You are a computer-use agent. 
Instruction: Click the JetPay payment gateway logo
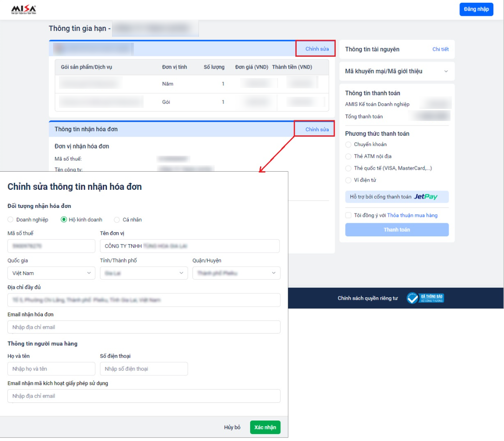click(425, 197)
